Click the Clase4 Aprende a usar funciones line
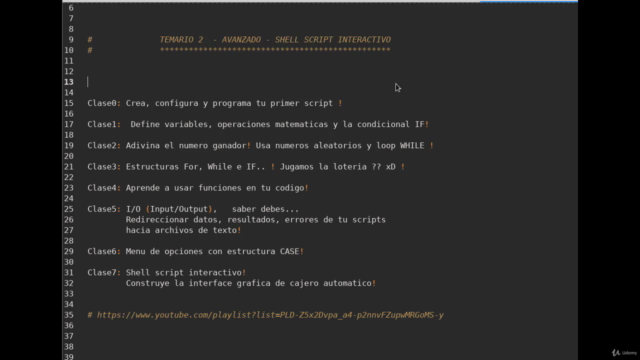 click(198, 188)
